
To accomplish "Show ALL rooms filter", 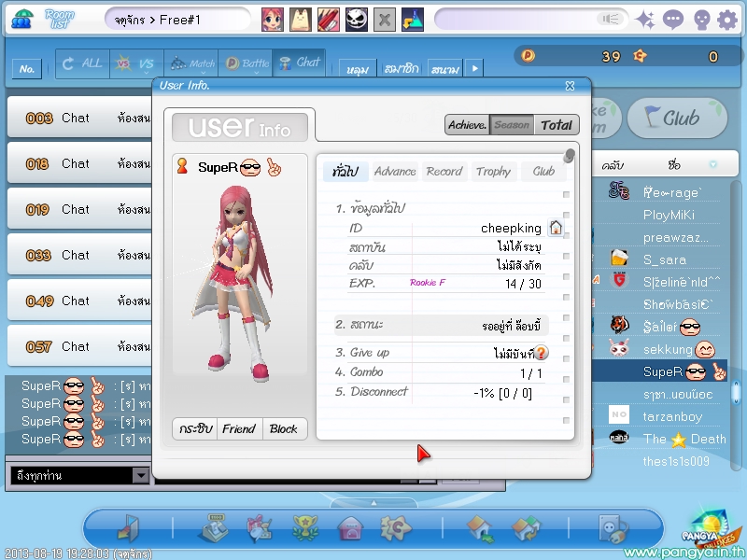I will coord(82,63).
